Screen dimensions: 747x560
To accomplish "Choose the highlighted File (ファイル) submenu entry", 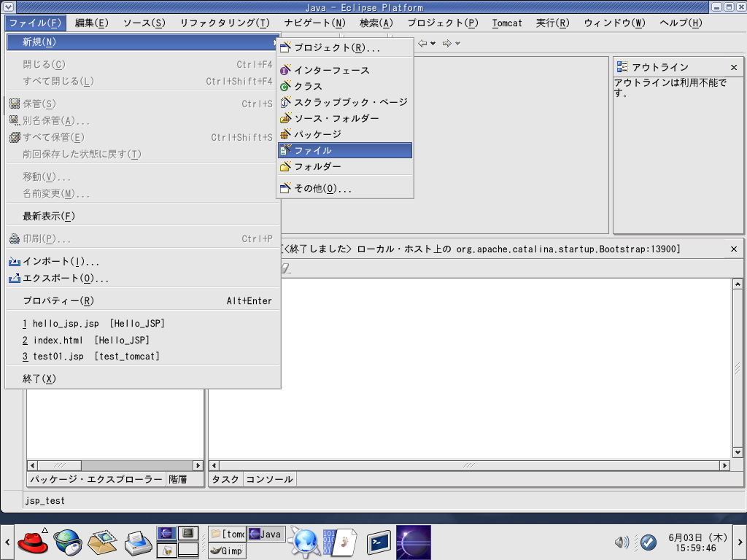I will tap(345, 150).
